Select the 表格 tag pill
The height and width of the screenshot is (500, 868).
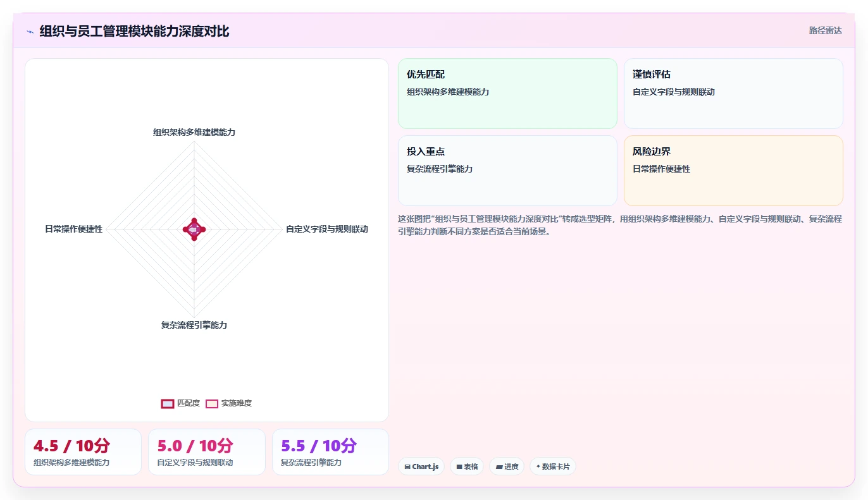point(467,466)
